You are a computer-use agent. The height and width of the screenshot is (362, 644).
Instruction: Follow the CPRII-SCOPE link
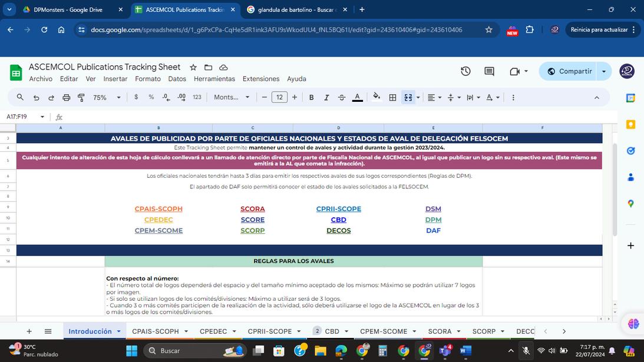(338, 209)
